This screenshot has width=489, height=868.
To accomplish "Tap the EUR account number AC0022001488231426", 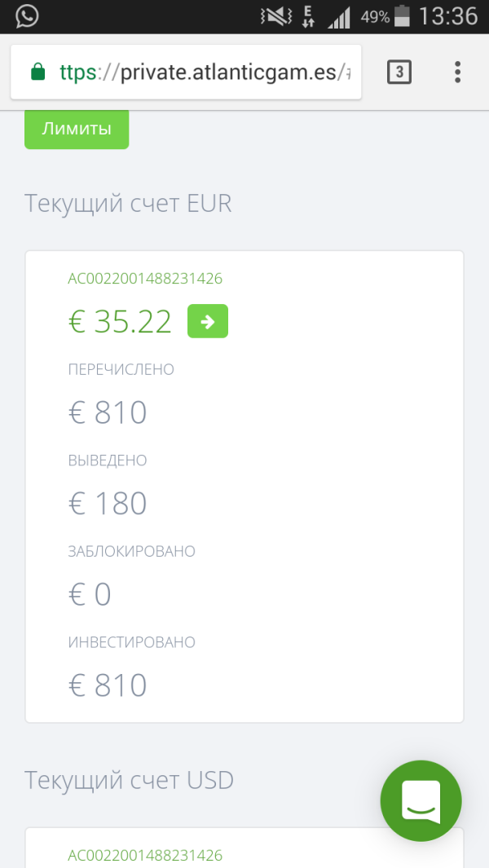I will click(145, 279).
